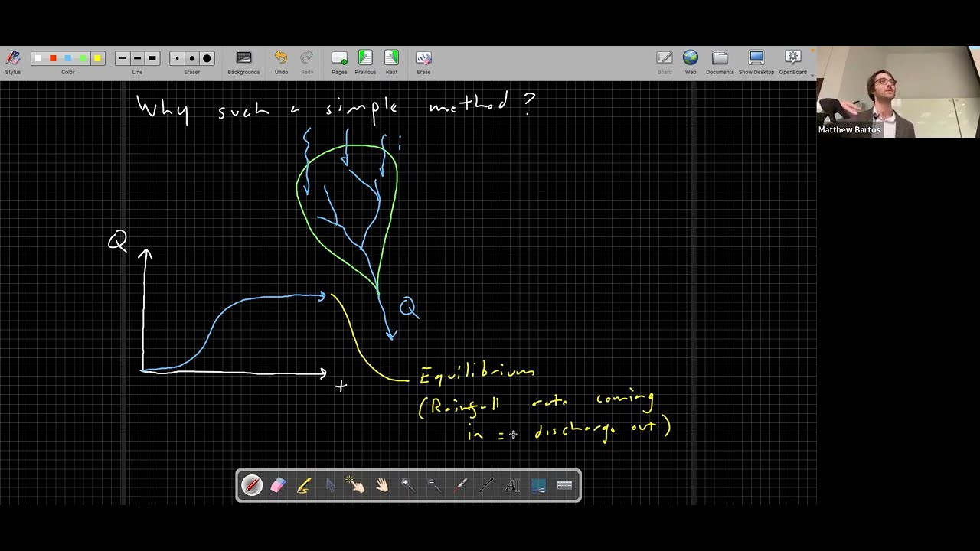980x551 pixels.
Task: Select the green pen color
Action: (x=83, y=58)
